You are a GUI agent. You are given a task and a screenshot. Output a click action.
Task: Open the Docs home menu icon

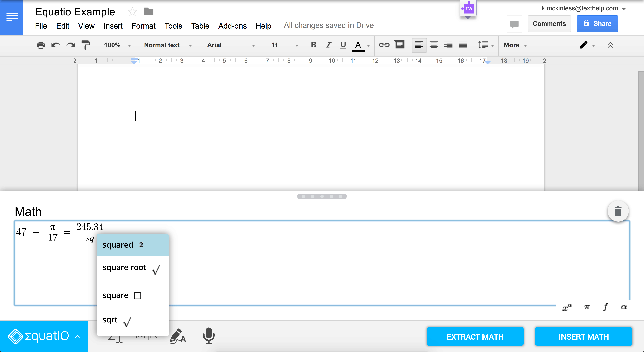point(12,17)
